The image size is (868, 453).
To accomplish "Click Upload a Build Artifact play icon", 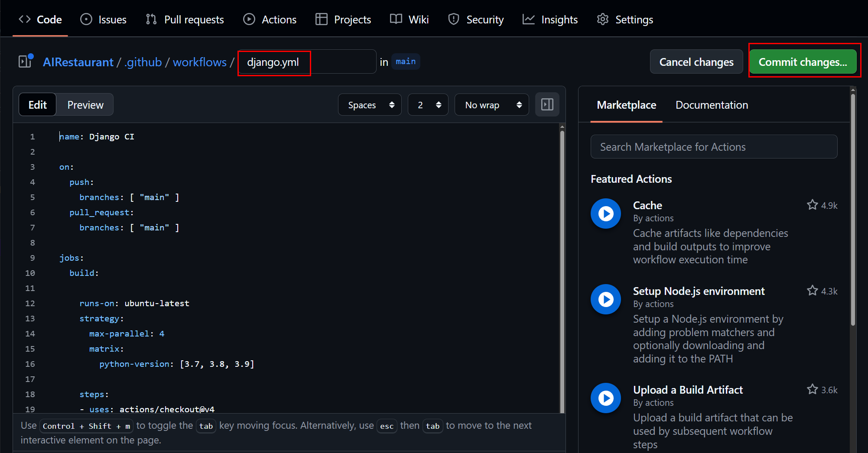I will [606, 398].
